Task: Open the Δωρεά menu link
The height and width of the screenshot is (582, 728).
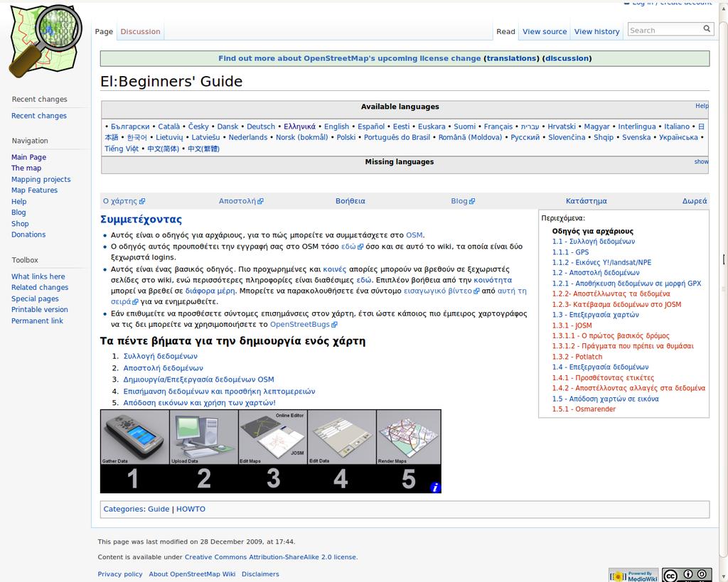Action: [695, 201]
